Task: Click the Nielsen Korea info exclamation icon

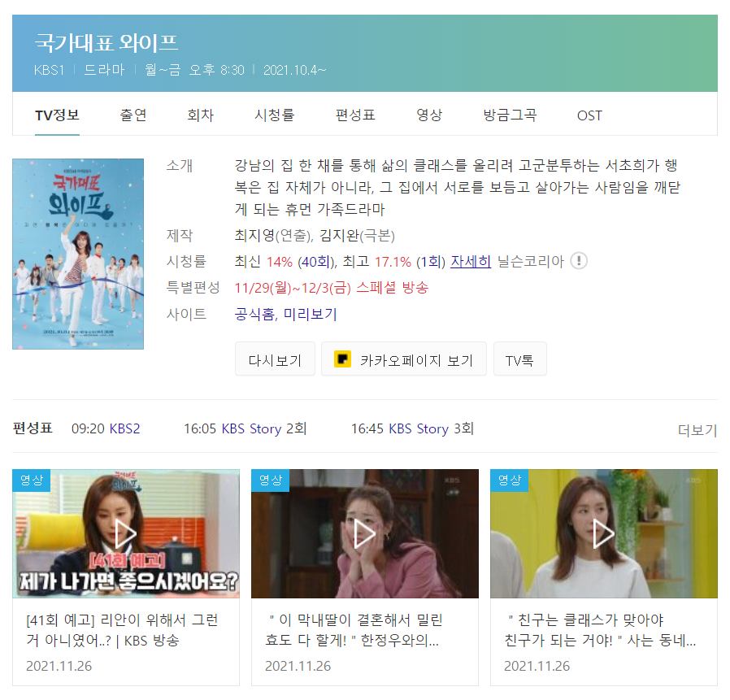Action: coord(579,261)
